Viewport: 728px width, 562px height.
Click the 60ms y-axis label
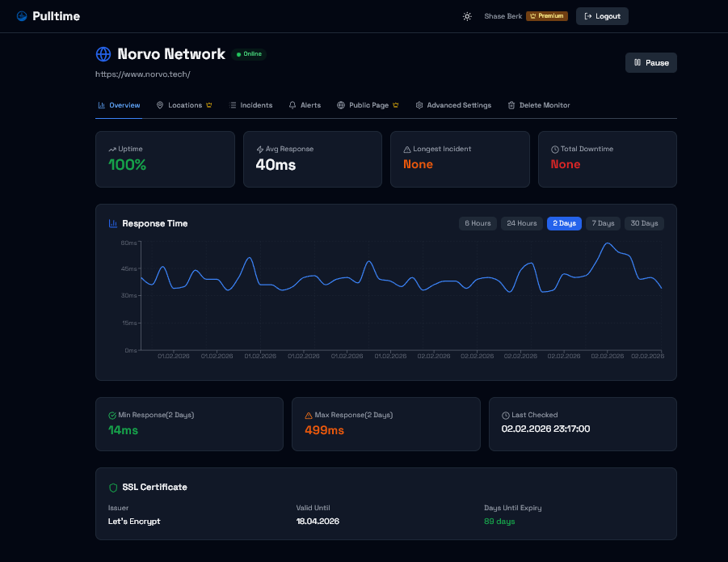[128, 243]
